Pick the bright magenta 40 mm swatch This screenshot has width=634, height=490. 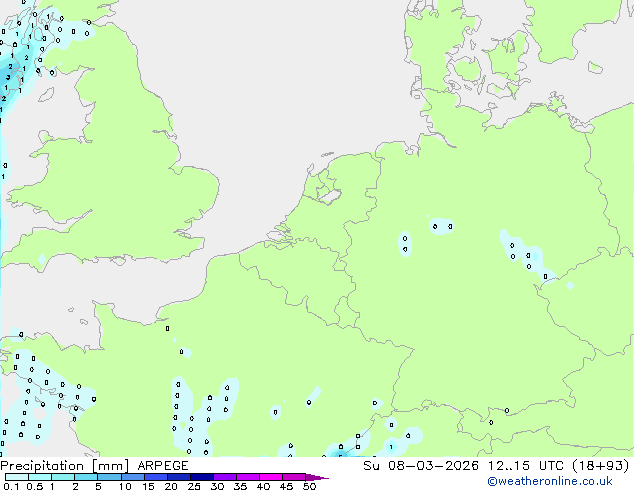(x=271, y=477)
